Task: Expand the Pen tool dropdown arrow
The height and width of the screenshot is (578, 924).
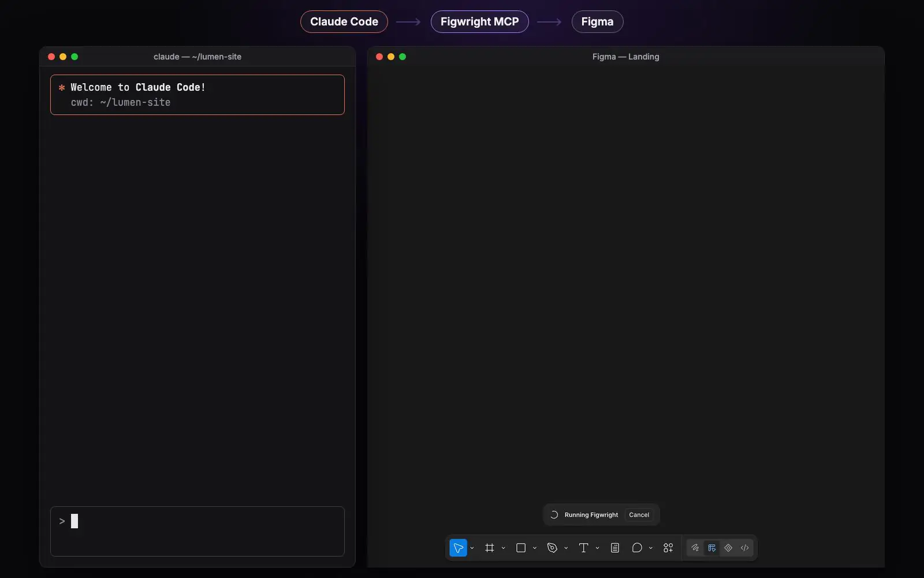Action: (566, 548)
